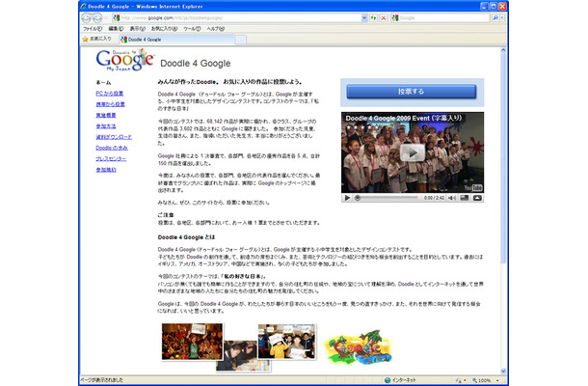Open the PCから投票 link
The height and width of the screenshot is (386, 588).
tap(110, 94)
